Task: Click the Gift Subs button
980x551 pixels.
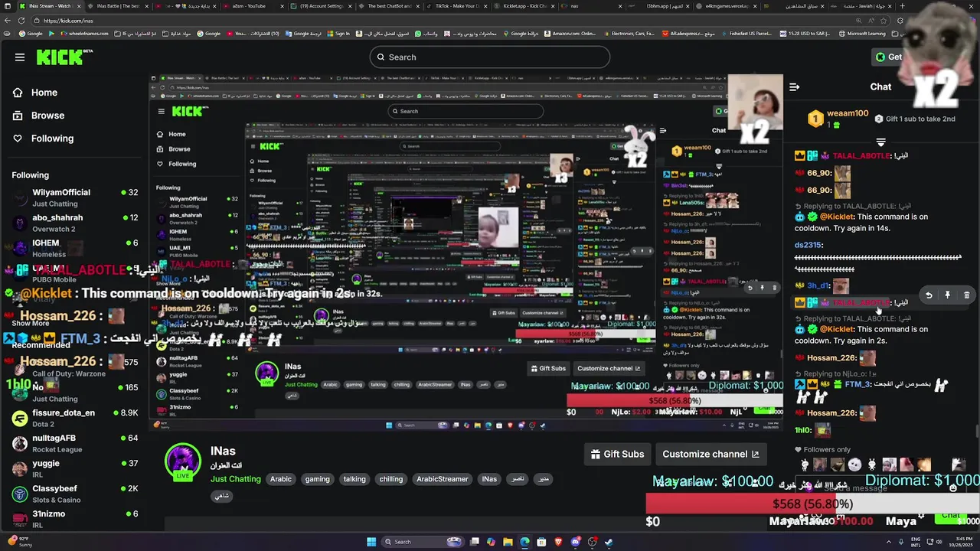Action: click(x=617, y=454)
